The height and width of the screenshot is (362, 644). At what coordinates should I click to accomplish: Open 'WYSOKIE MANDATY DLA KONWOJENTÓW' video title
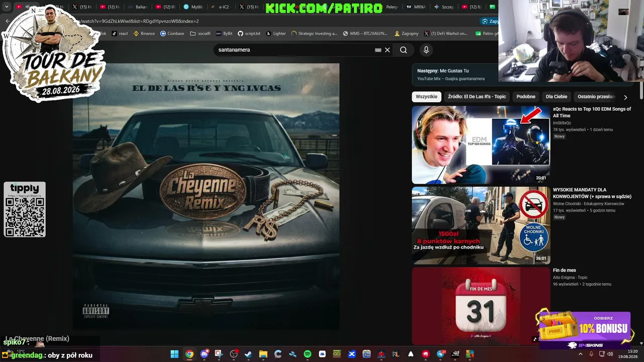coord(592,193)
